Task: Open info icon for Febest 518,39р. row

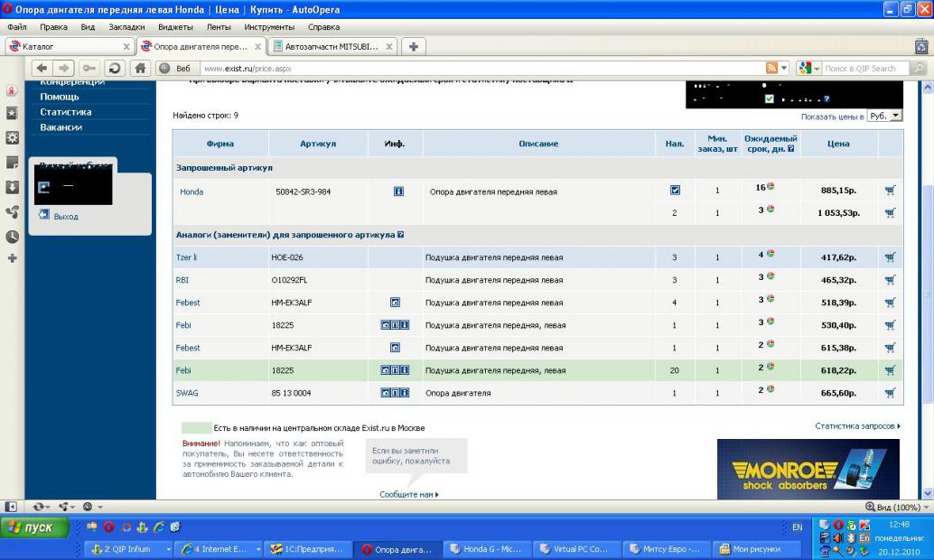Action: 395,302
